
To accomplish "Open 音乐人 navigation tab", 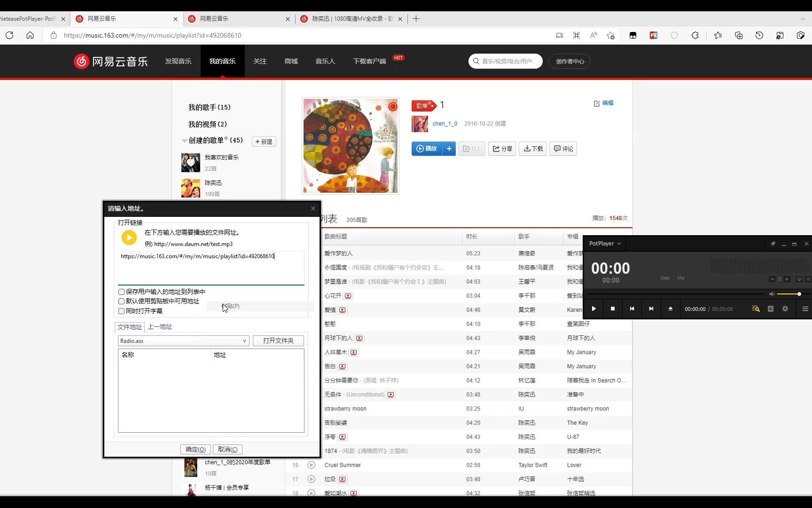I will [325, 61].
